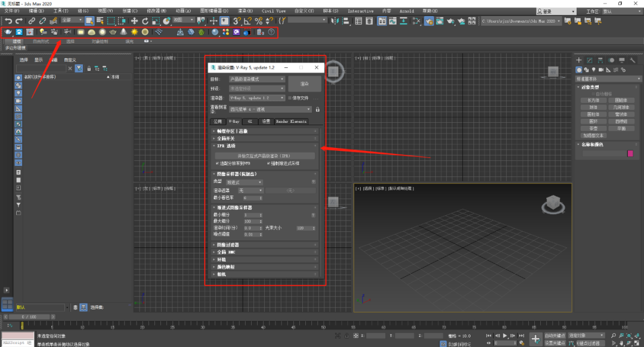Toggle the 自动栅格 checkbox in create panel

(593, 94)
